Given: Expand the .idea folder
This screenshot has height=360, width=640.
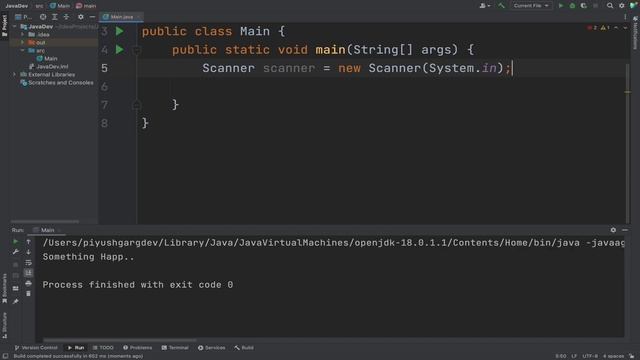Looking at the screenshot, I should pos(22,34).
